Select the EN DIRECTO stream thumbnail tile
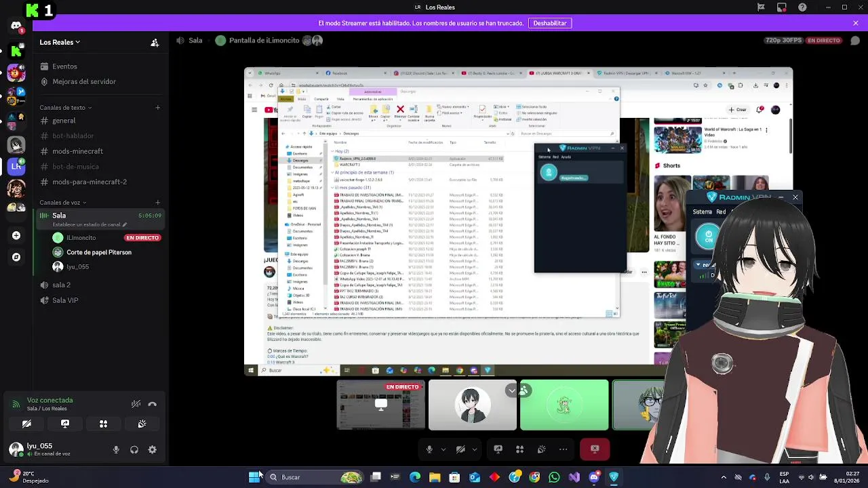 click(x=381, y=405)
